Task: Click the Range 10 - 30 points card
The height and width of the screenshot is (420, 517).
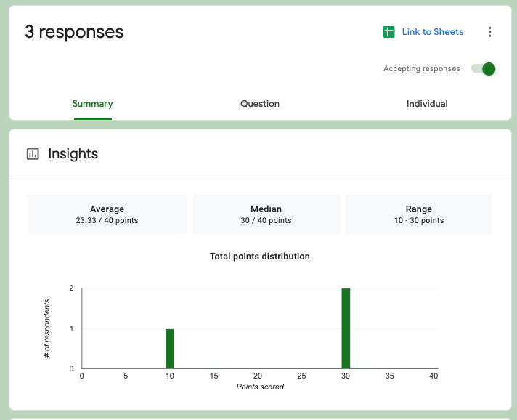Action: pyautogui.click(x=419, y=214)
